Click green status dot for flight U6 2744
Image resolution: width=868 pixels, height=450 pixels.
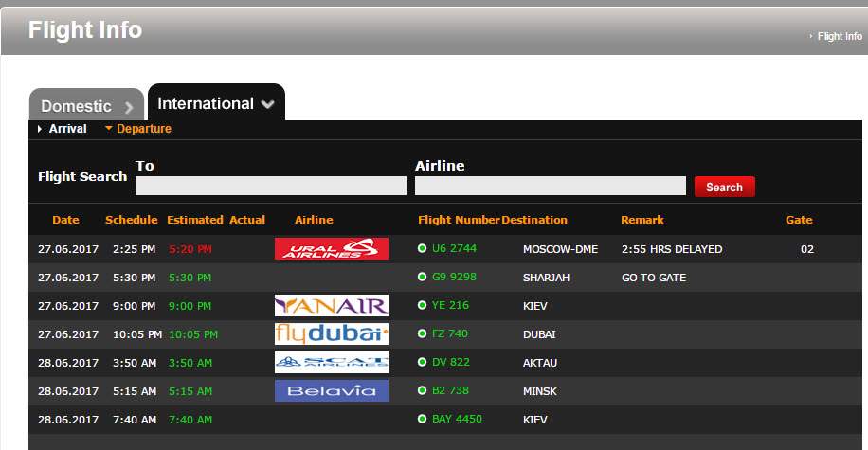coord(423,249)
